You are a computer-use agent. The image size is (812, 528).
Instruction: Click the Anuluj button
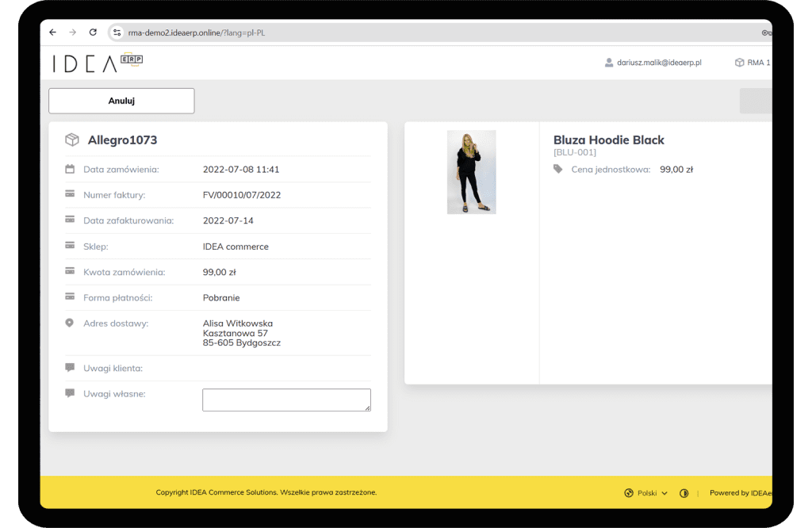[x=121, y=101]
